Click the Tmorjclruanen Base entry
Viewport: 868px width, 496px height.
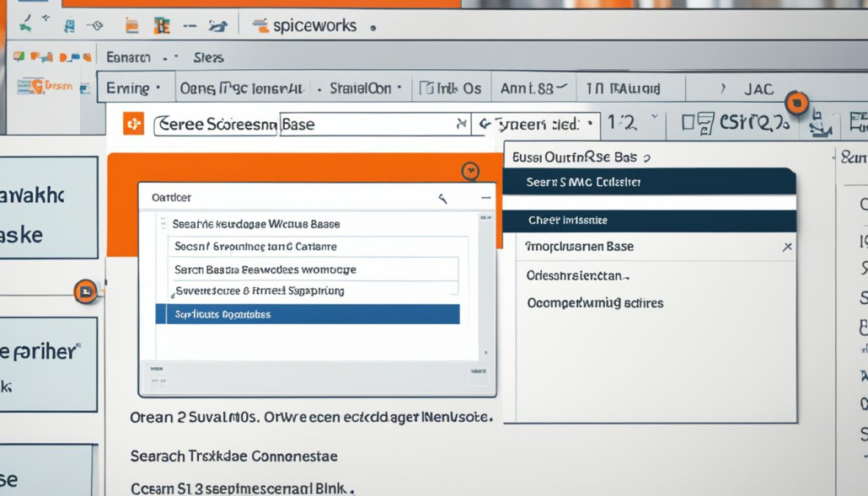pyautogui.click(x=579, y=247)
